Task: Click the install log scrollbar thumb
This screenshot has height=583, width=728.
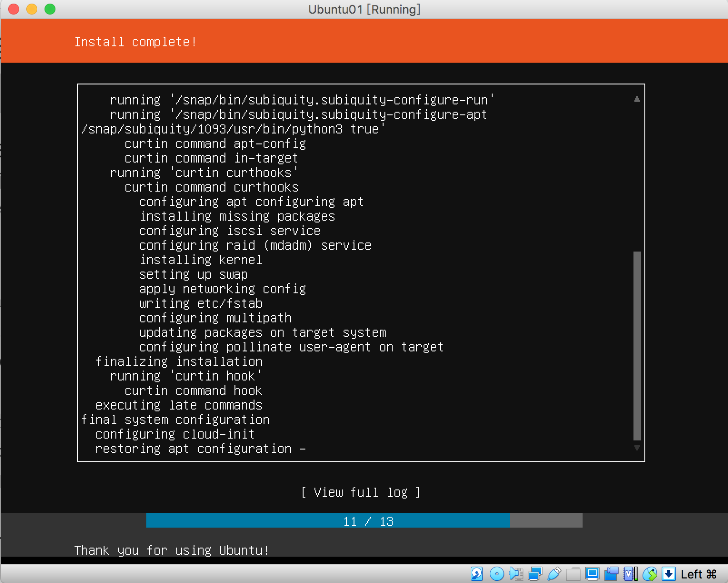Action: pyautogui.click(x=637, y=346)
